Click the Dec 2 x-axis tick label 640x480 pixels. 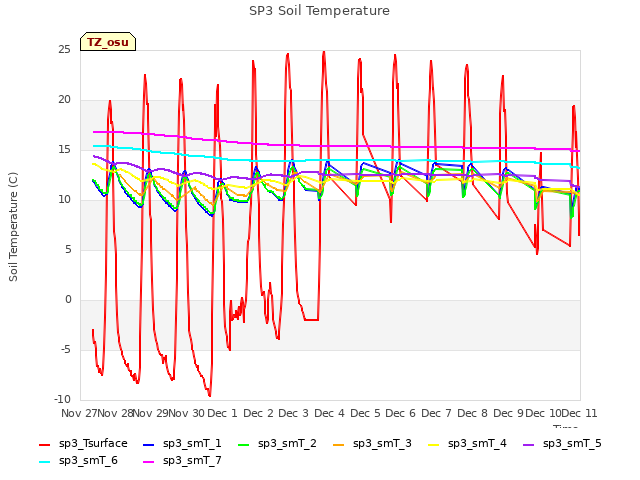pyautogui.click(x=258, y=413)
